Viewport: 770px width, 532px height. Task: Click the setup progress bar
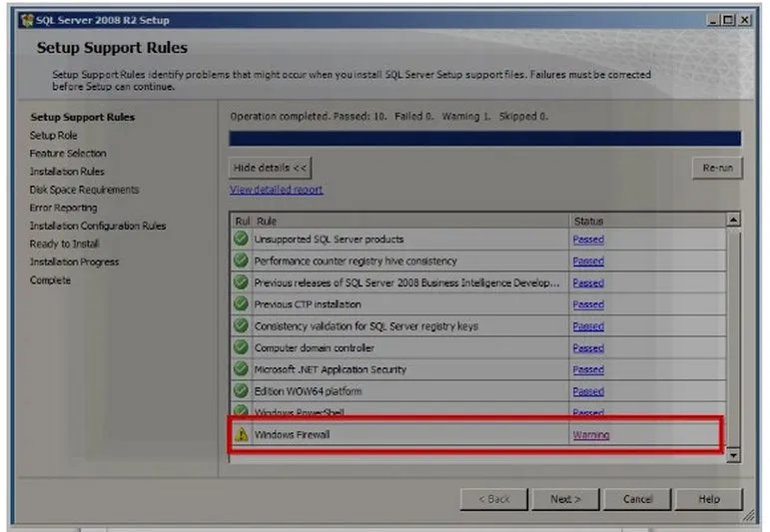484,139
